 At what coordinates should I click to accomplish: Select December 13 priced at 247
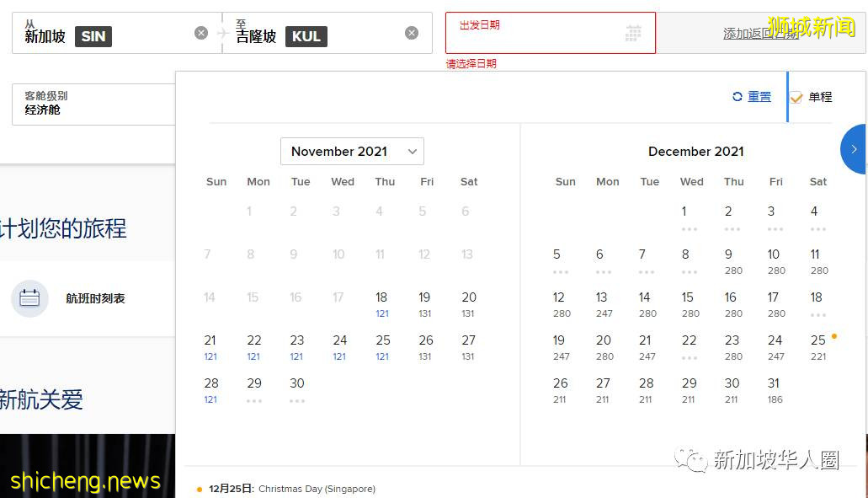(602, 303)
